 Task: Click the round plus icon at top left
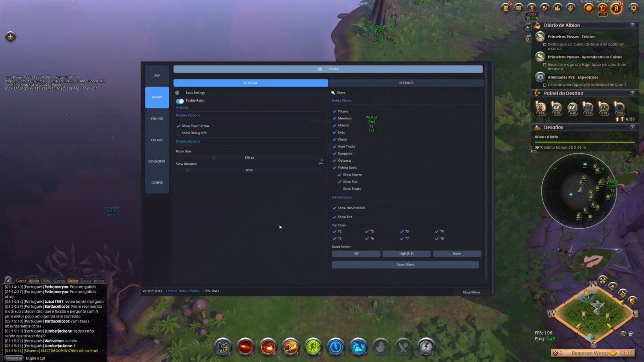tap(11, 37)
